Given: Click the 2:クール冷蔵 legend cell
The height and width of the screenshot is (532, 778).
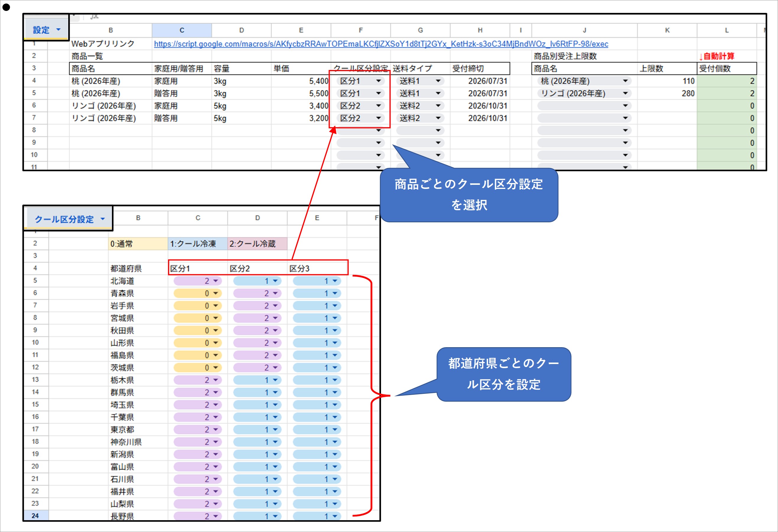Looking at the screenshot, I should (258, 244).
